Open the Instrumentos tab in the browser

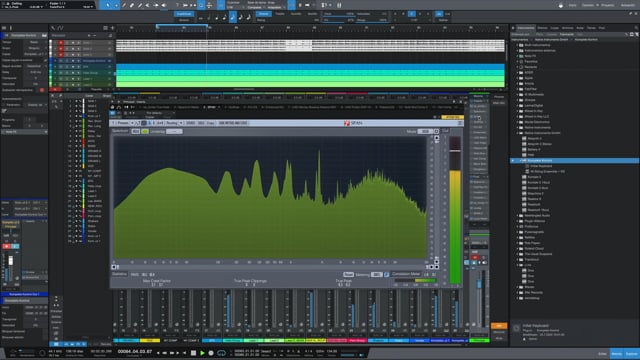[x=526, y=28]
